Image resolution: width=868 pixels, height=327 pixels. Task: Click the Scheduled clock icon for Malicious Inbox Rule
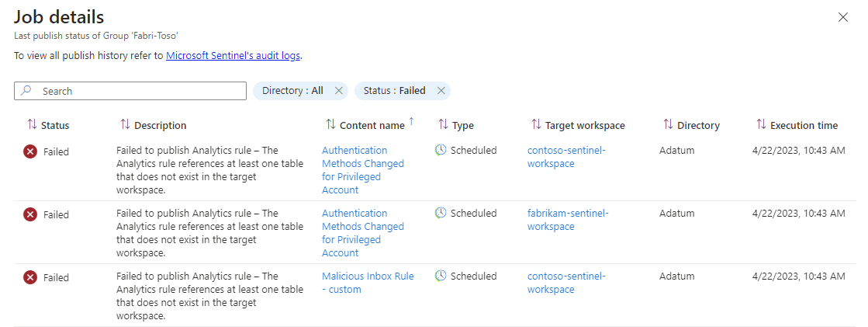(x=441, y=276)
